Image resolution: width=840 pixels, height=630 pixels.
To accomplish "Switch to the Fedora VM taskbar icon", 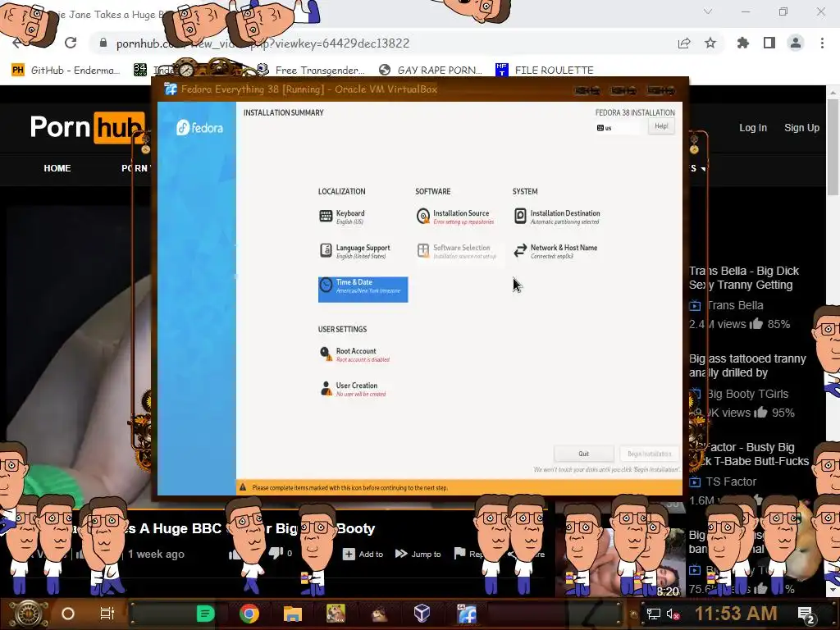I will (467, 614).
